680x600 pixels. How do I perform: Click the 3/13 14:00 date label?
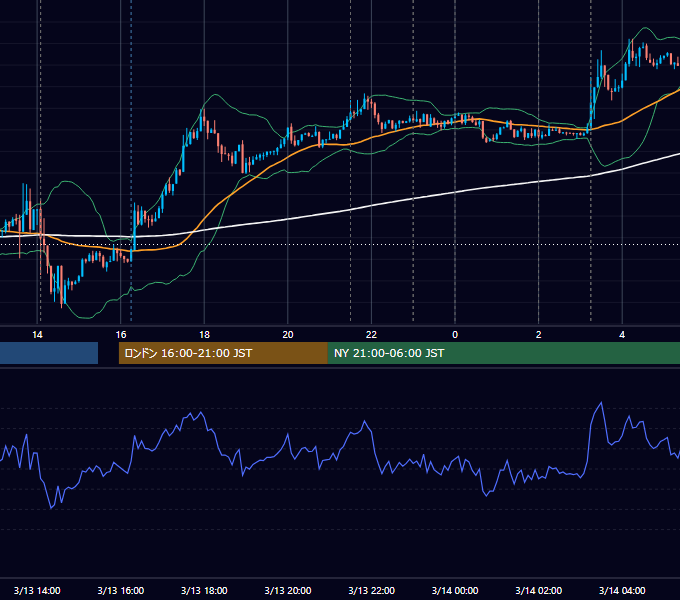tap(37, 590)
